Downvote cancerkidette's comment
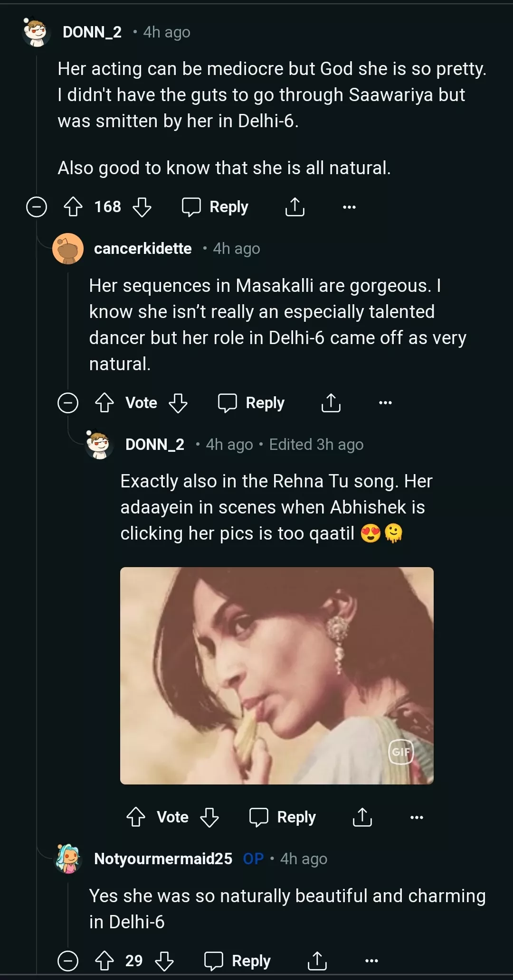 coord(178,403)
